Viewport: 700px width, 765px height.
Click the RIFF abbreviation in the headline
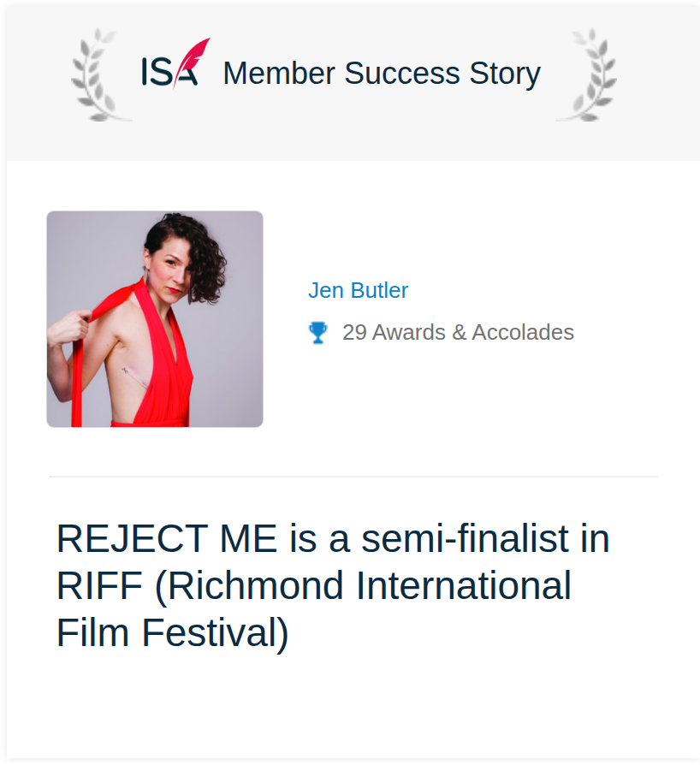tap(99, 585)
